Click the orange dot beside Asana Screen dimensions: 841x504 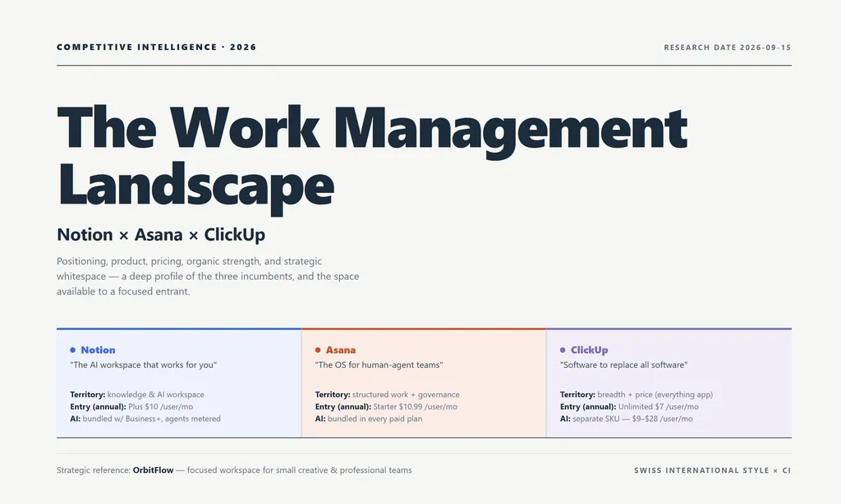point(318,351)
